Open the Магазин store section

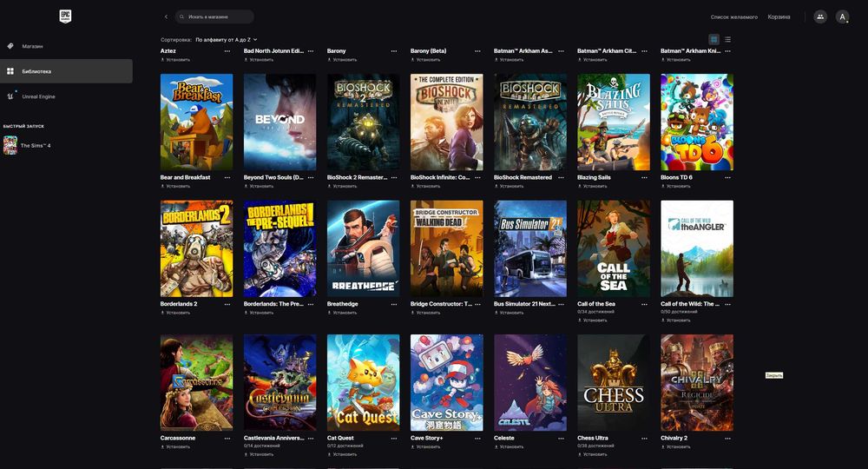pos(67,46)
